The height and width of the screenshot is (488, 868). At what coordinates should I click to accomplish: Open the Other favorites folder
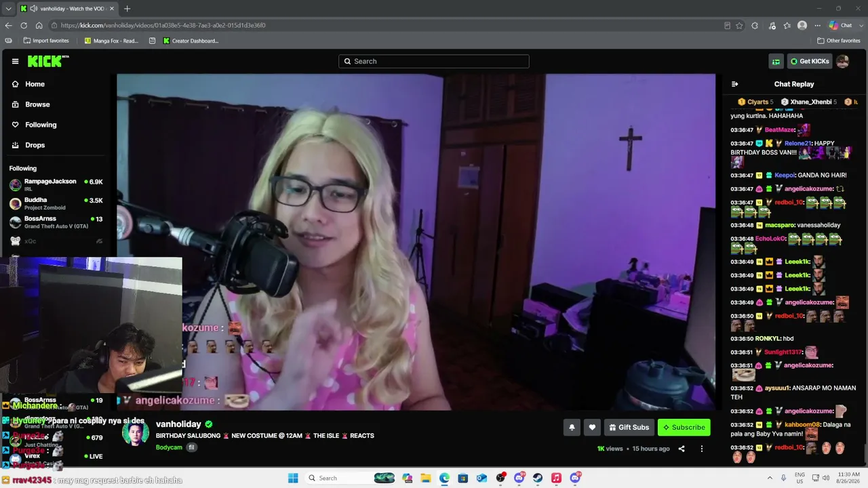(839, 41)
